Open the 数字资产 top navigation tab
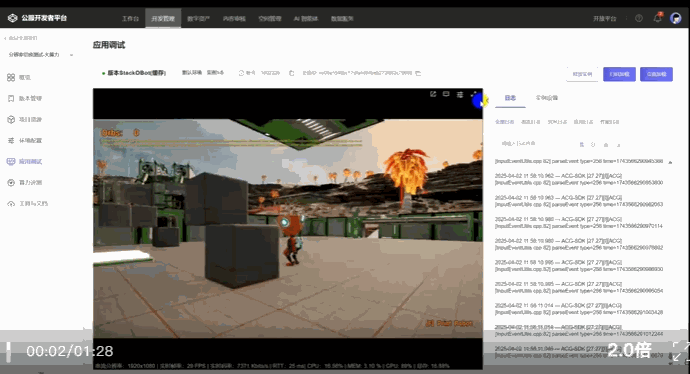The width and height of the screenshot is (690, 374). 198,18
